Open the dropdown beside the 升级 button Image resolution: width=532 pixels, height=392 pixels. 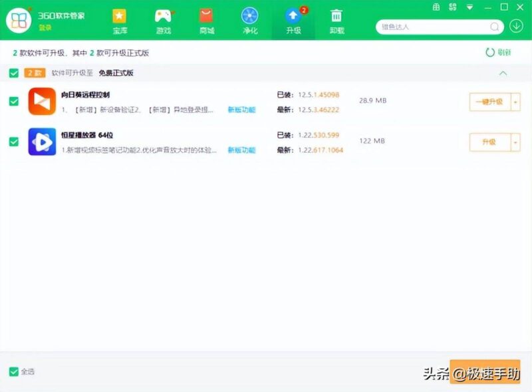click(516, 142)
